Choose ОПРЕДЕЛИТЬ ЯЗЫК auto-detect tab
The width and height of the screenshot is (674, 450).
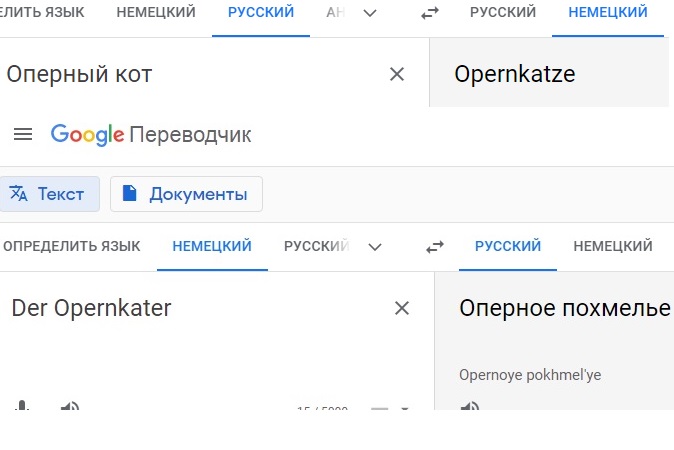click(x=71, y=246)
